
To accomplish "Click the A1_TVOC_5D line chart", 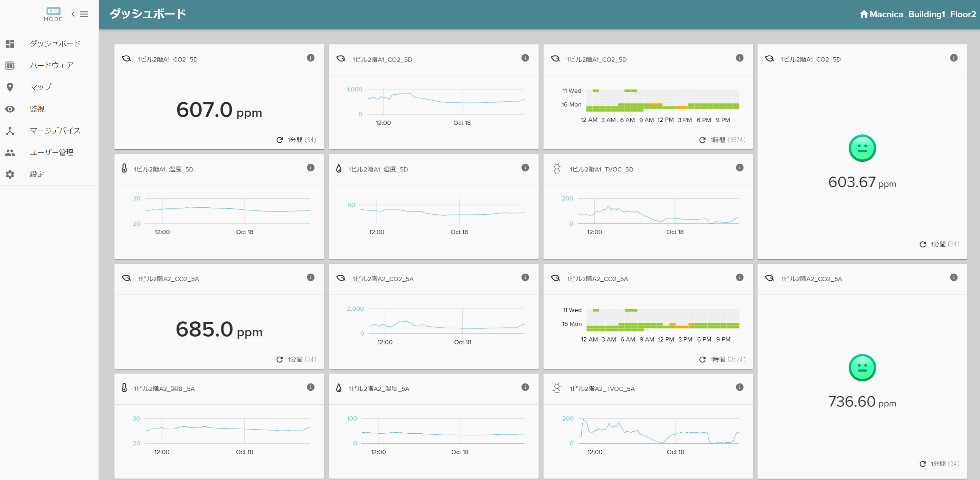I will tap(651, 215).
